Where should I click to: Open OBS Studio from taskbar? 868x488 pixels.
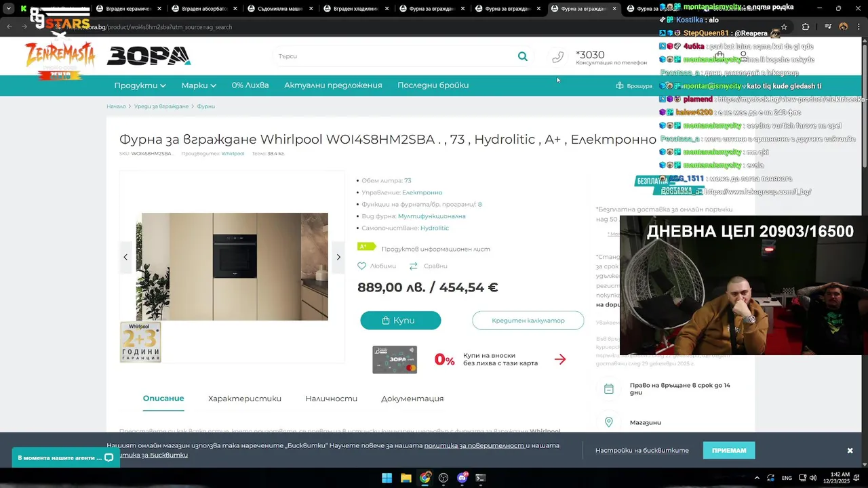tap(443, 478)
